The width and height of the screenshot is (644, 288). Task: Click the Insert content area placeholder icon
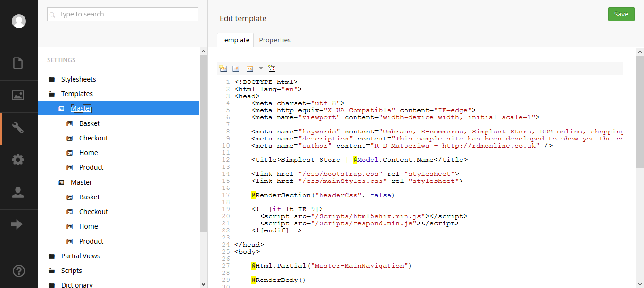tap(272, 68)
